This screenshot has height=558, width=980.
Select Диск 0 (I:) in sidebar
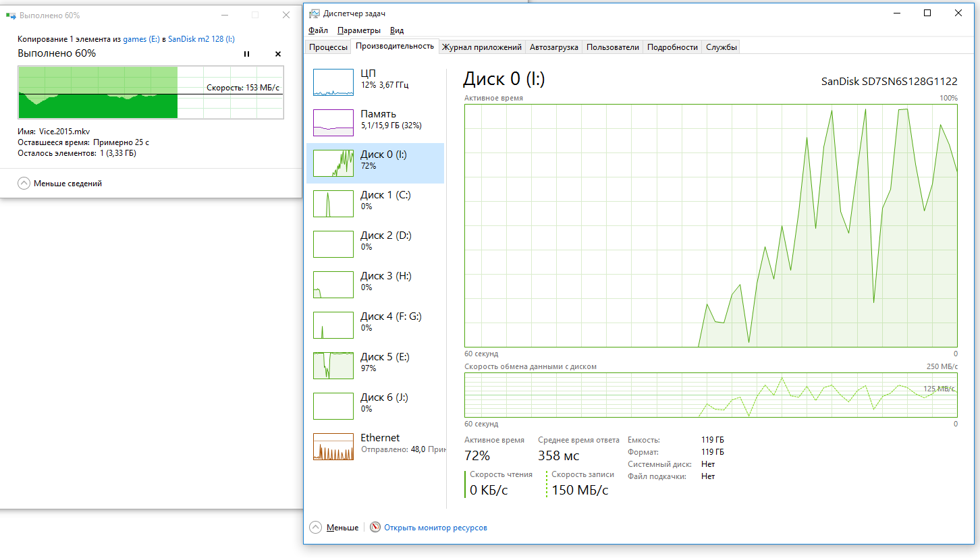(375, 163)
